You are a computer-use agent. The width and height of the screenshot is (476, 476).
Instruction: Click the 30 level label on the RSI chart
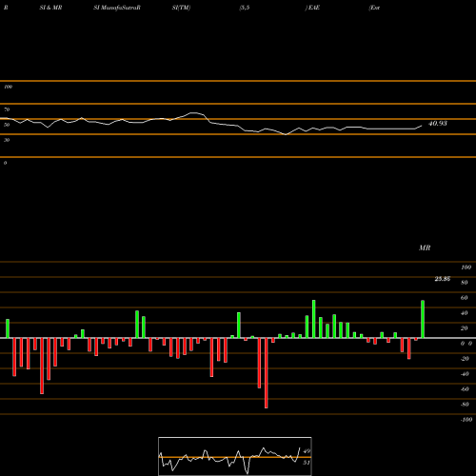pos(7,140)
